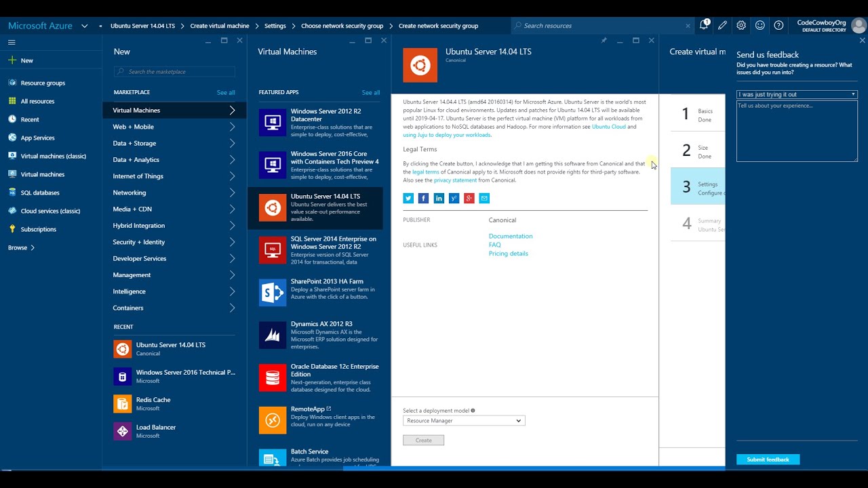Click Create virtual machine breadcrumb
This screenshot has width=868, height=488.
[x=220, y=26]
